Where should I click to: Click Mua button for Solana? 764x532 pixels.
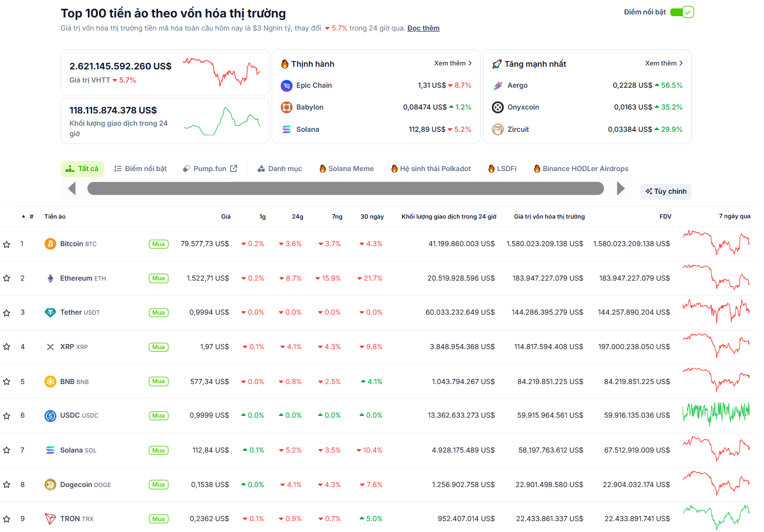[x=159, y=450]
